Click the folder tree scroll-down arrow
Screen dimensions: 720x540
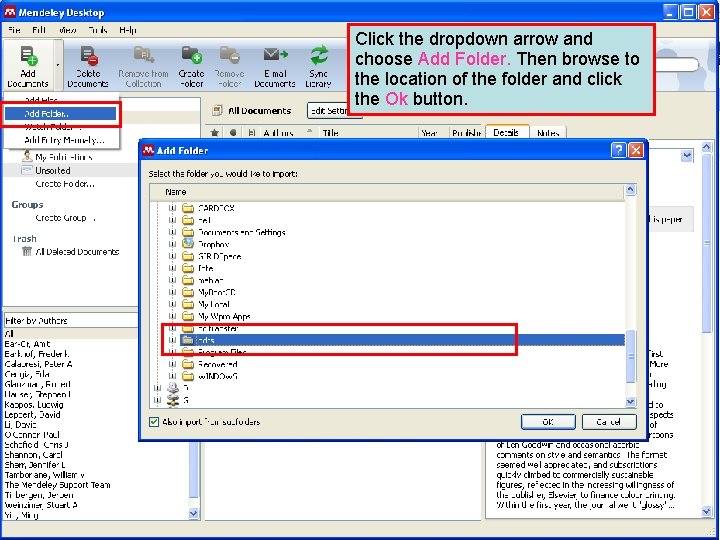click(630, 402)
